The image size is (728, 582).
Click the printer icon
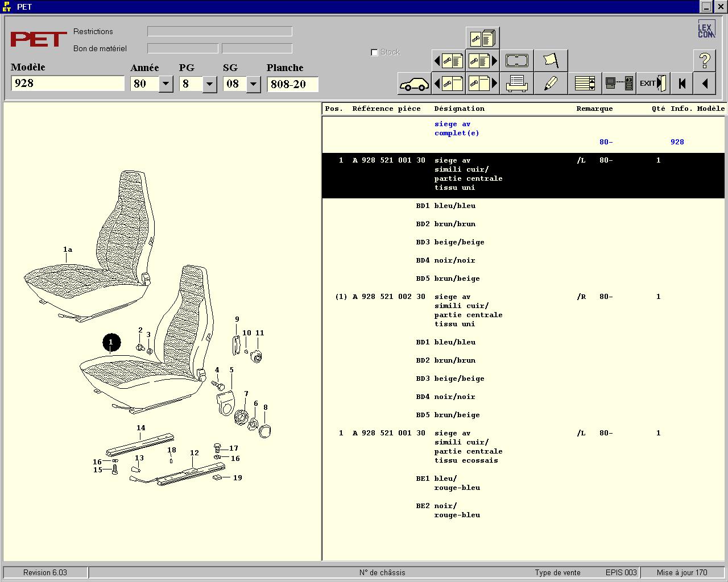click(x=516, y=84)
